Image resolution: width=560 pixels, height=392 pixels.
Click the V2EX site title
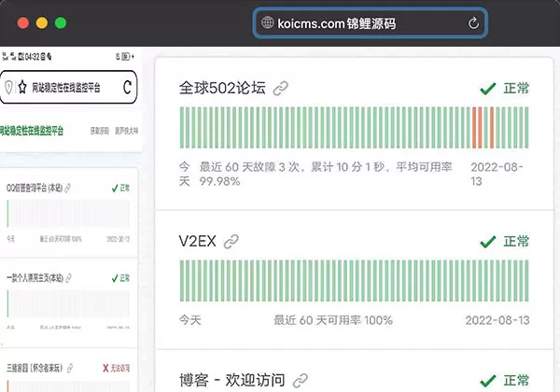[198, 242]
